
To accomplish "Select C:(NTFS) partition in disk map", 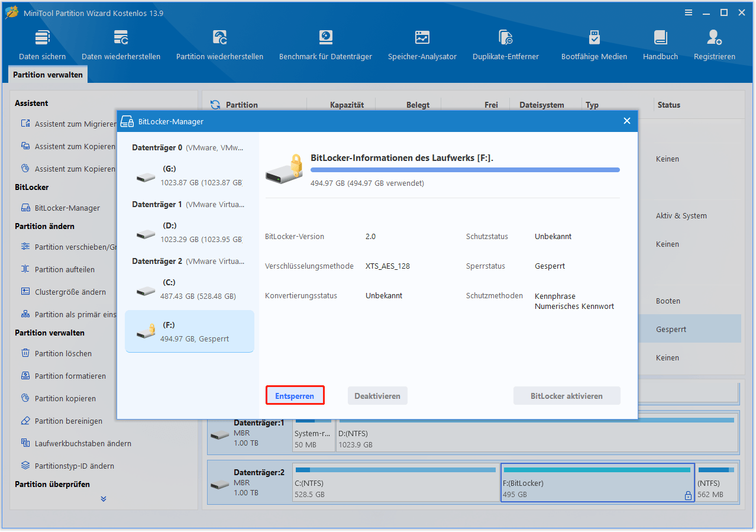I will (x=396, y=482).
